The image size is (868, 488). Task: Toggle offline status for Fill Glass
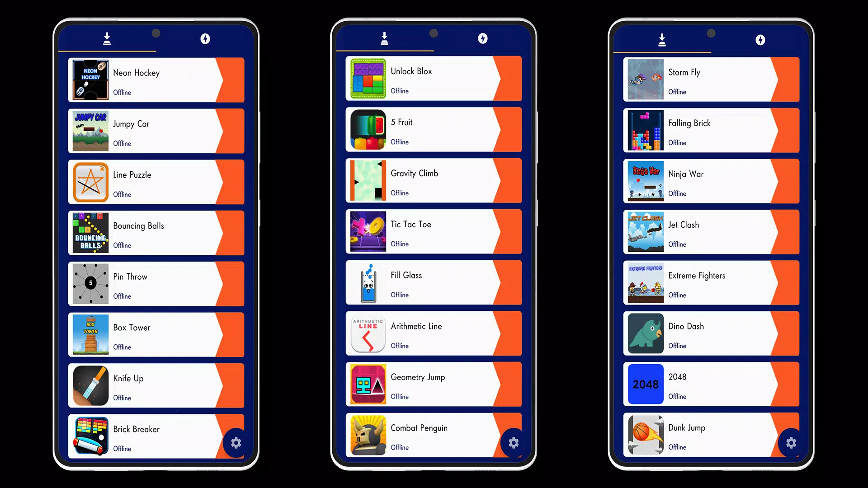click(x=400, y=294)
